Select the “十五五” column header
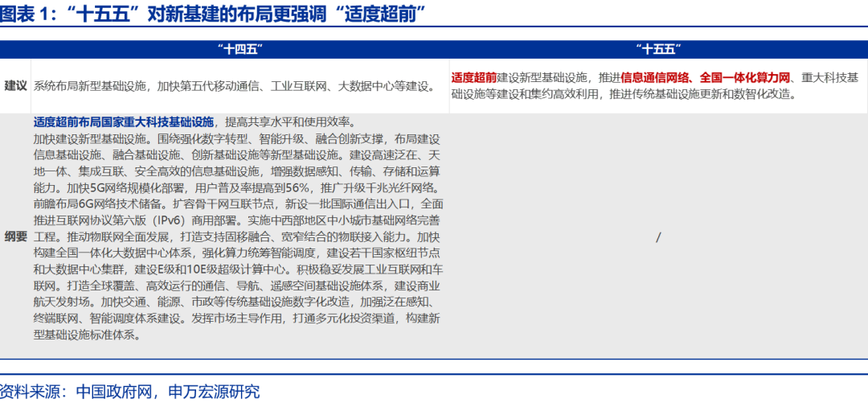Screen dimensions: 868x403 click(x=658, y=49)
